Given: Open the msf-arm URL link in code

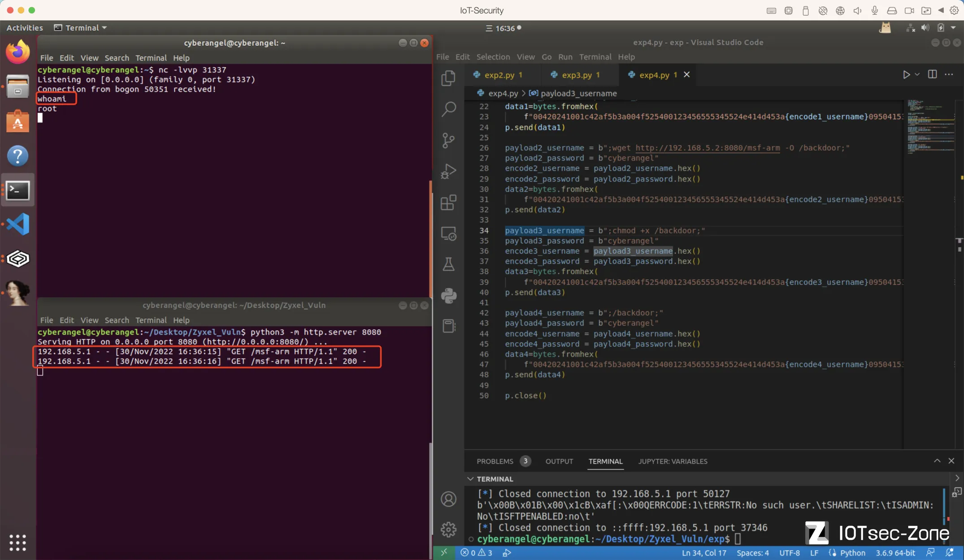Looking at the screenshot, I should pos(708,148).
